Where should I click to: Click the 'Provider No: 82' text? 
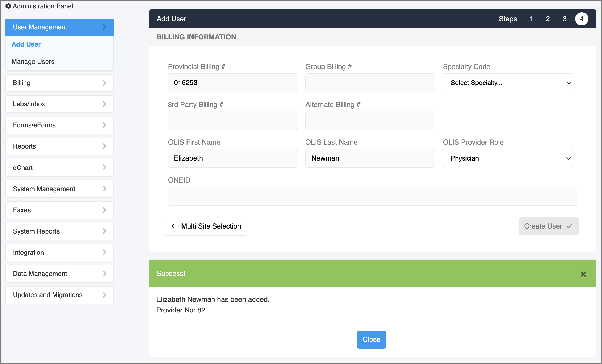coord(181,310)
